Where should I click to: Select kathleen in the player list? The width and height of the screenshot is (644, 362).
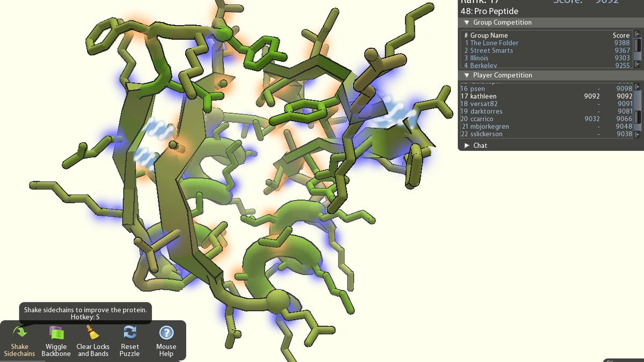pyautogui.click(x=483, y=96)
